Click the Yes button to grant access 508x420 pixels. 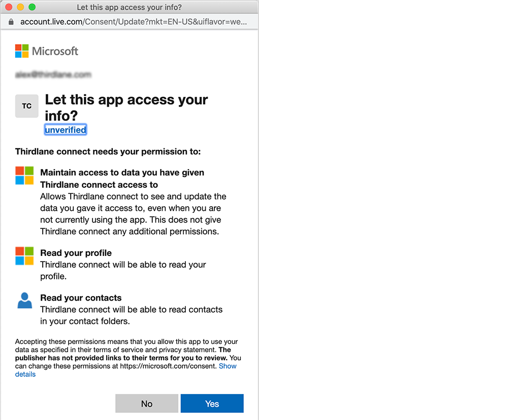point(212,404)
